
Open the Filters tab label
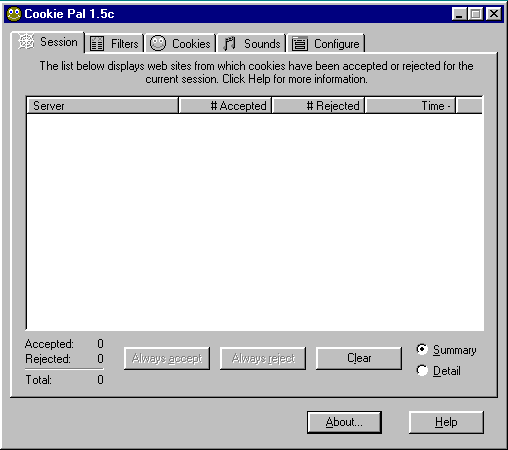[125, 44]
